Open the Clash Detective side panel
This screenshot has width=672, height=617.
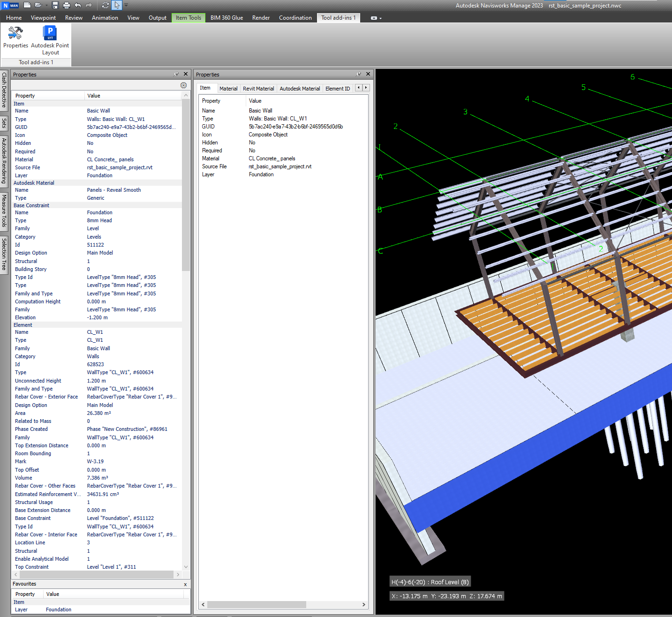[x=4, y=90]
